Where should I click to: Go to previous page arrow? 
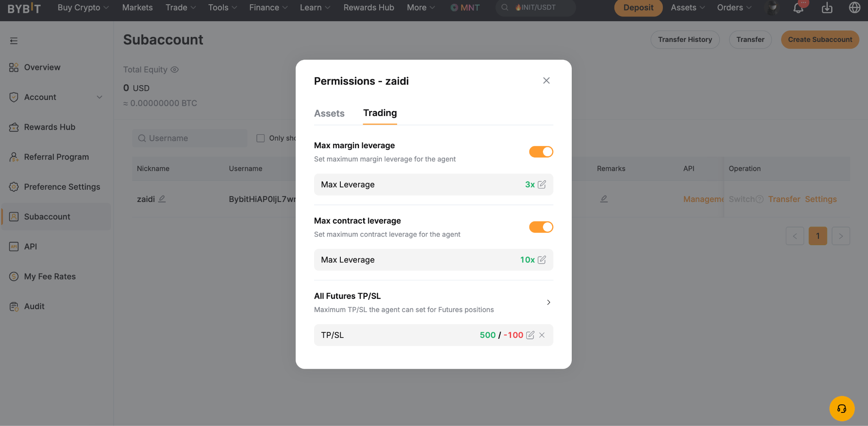795,236
